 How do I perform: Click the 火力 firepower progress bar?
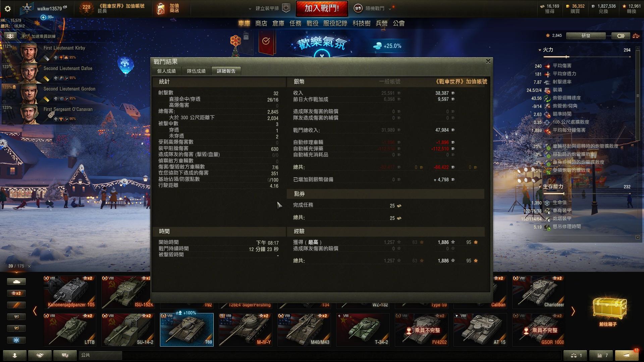click(587, 57)
